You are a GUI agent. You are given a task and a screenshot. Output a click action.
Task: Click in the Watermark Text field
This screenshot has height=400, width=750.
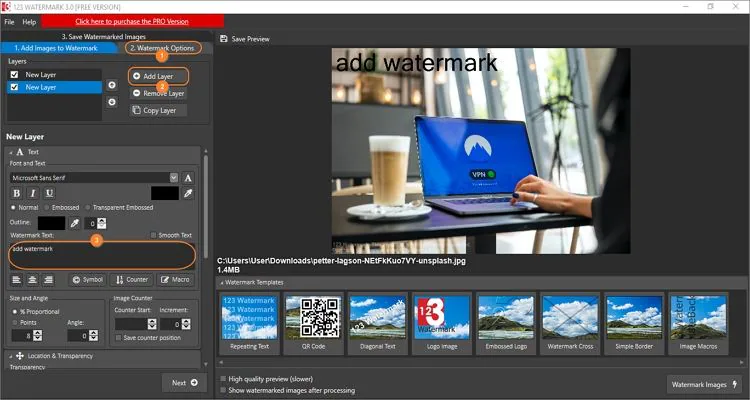pos(102,256)
